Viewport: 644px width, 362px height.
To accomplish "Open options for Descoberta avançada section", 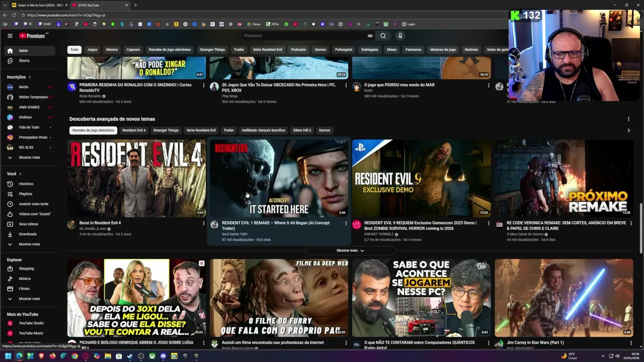I will tap(628, 119).
